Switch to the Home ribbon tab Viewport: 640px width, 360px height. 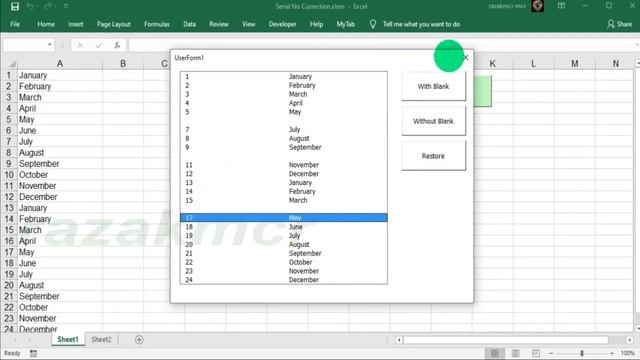coord(46,24)
